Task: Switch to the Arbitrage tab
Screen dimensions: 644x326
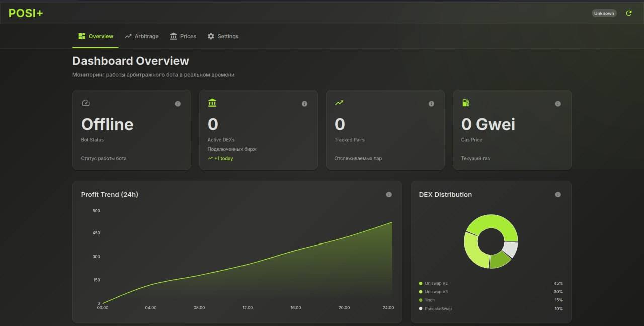Action: 142,36
